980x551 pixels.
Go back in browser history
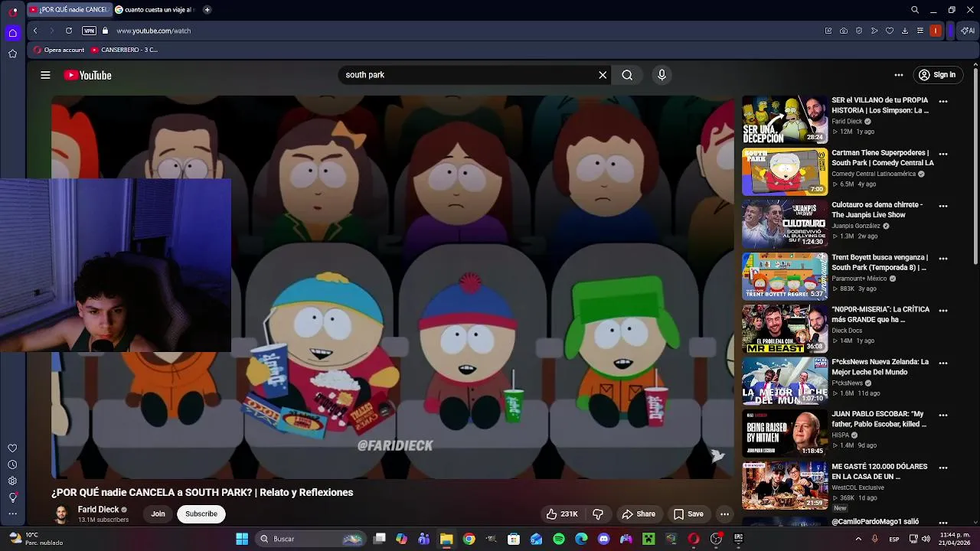(35, 31)
